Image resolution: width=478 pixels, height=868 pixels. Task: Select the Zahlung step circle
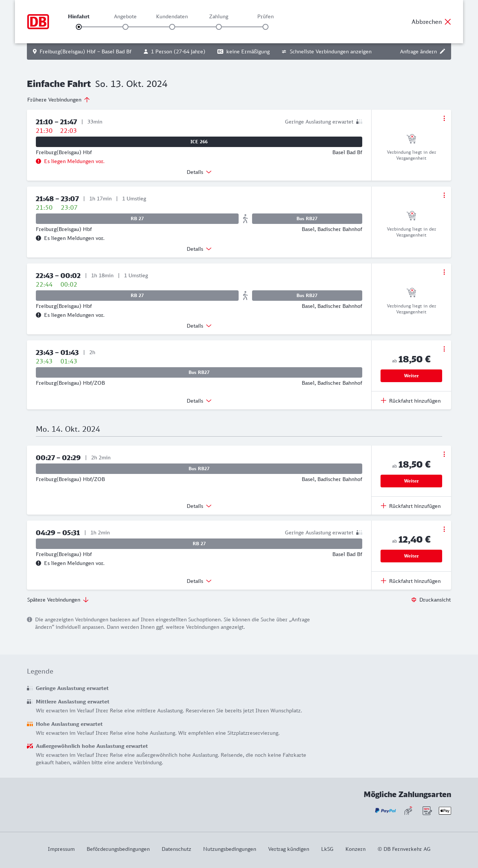tap(219, 27)
